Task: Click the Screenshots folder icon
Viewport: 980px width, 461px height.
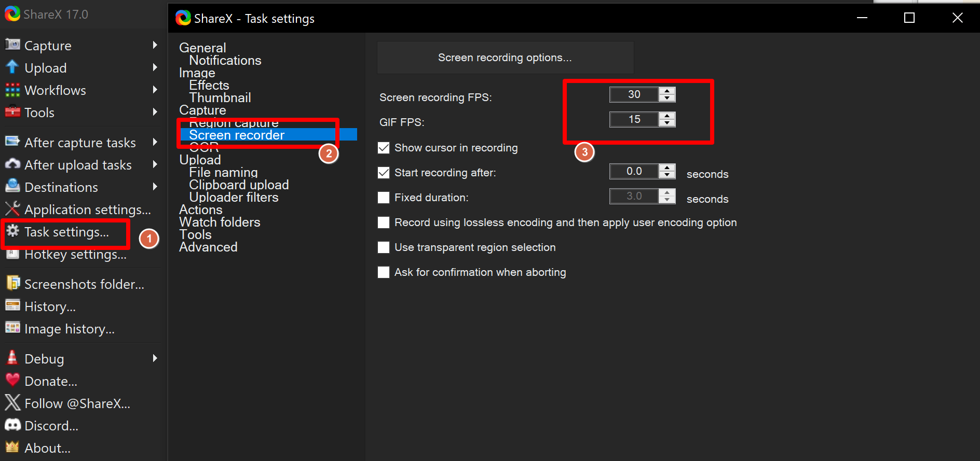Action: pyautogui.click(x=12, y=283)
